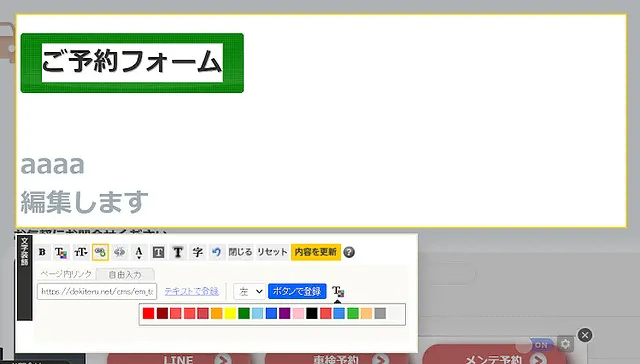Click the テキストで登録 link
This screenshot has height=364, width=640.
192,292
